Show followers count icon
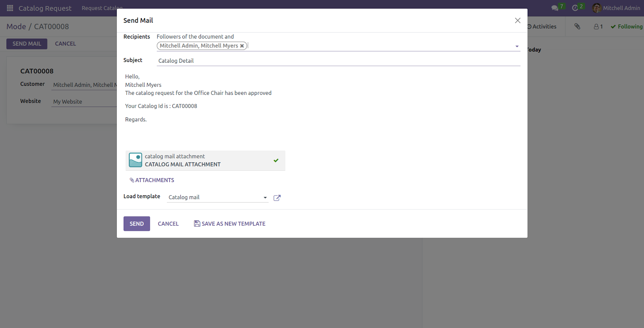The image size is (644, 328). (x=598, y=27)
